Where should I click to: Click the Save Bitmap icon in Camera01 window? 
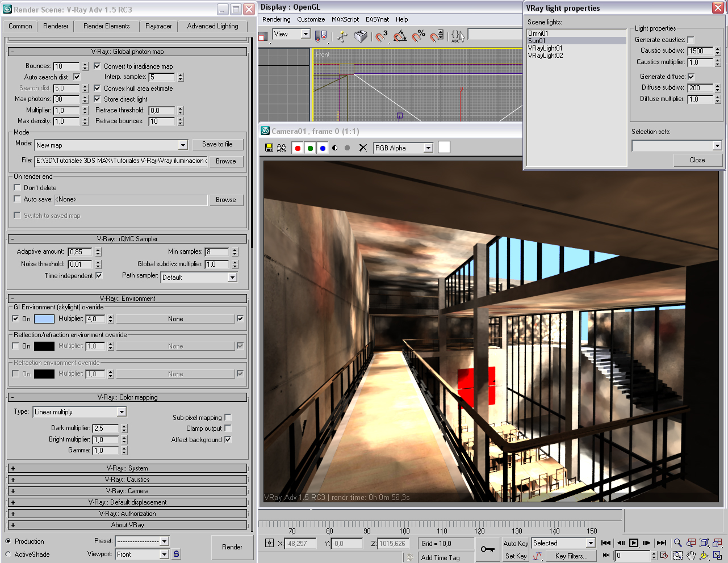point(269,148)
